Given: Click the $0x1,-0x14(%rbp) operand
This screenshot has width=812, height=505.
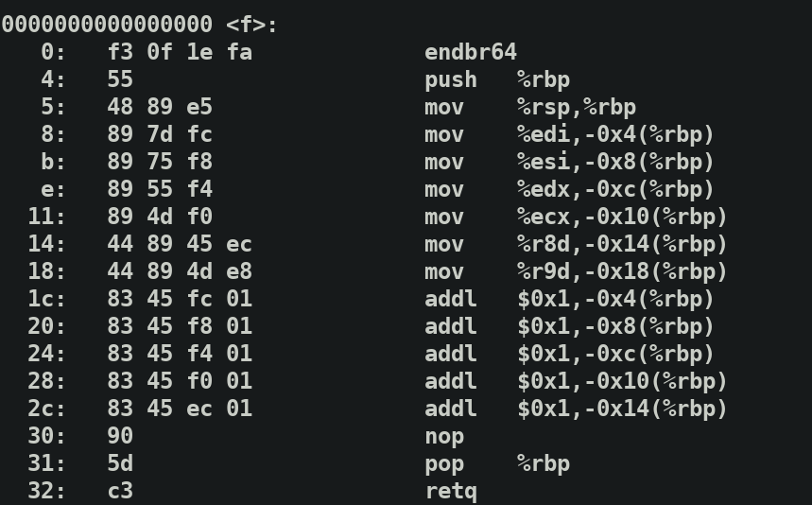Looking at the screenshot, I should click(622, 409).
